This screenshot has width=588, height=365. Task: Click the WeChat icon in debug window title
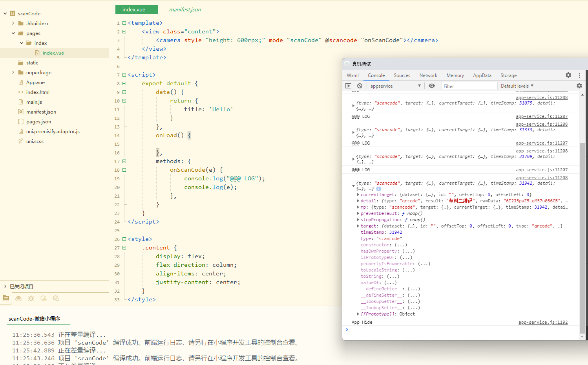[347, 64]
